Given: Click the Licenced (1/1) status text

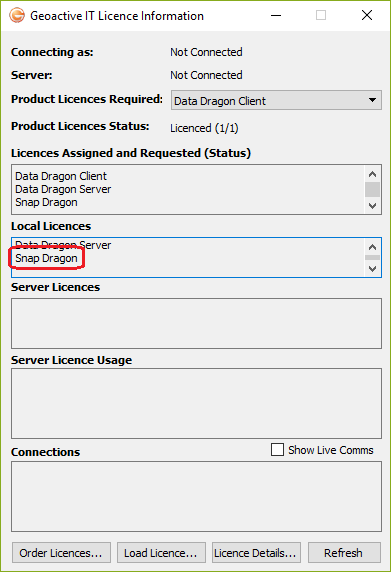Looking at the screenshot, I should (x=204, y=128).
